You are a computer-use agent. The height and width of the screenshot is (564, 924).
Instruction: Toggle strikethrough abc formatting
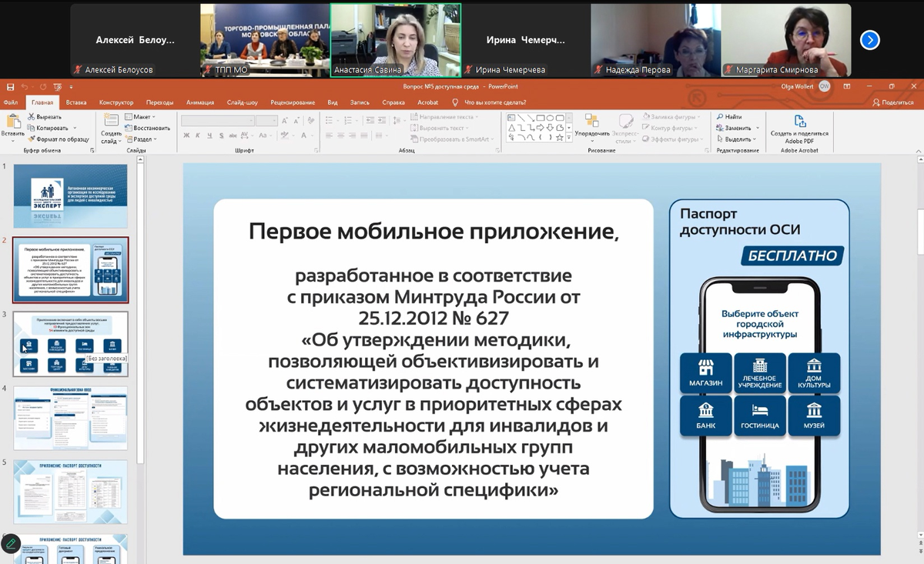(x=233, y=135)
